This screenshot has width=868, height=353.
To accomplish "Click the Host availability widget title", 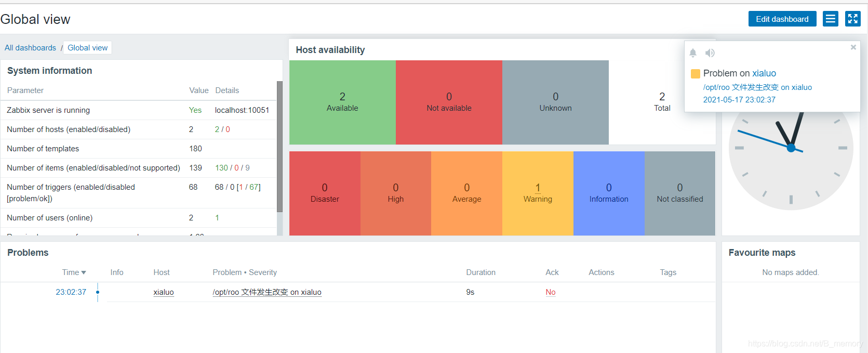I will [x=330, y=50].
